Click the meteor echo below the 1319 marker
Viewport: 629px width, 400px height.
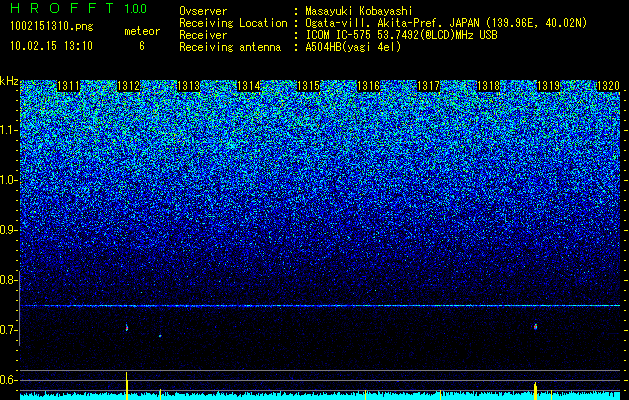535,327
